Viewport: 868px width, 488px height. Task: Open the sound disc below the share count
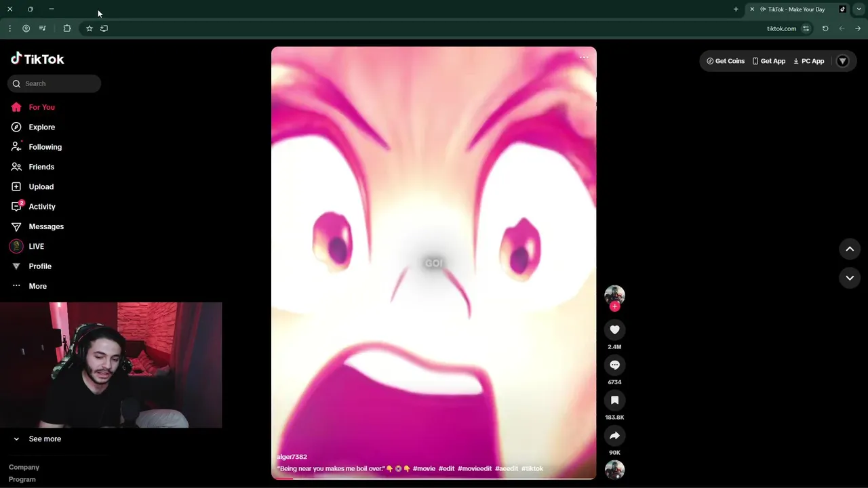point(614,470)
